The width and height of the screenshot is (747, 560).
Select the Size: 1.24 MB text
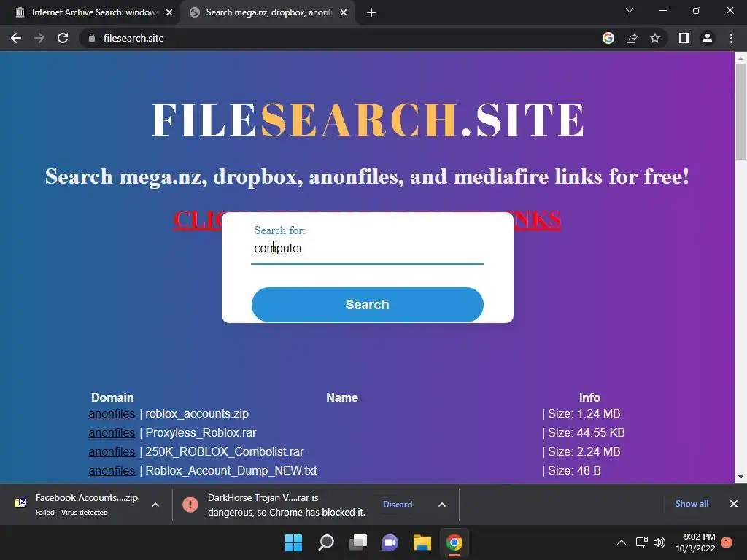click(584, 414)
